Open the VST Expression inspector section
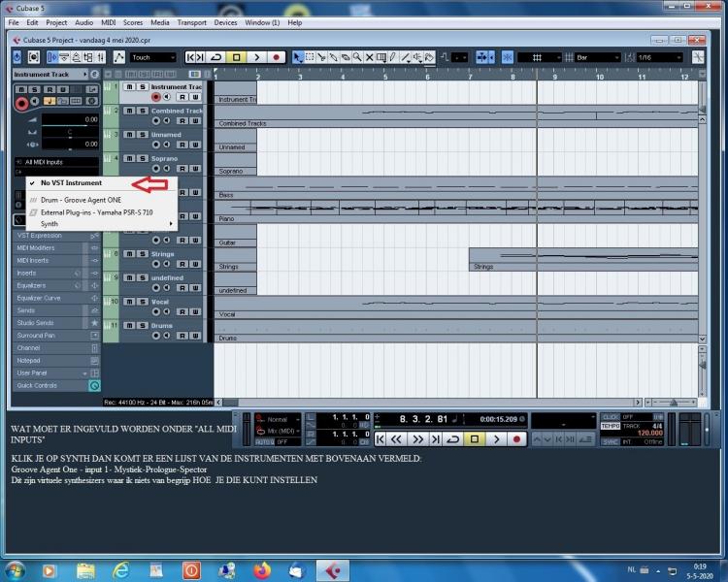This screenshot has height=582, width=728. coord(56,236)
